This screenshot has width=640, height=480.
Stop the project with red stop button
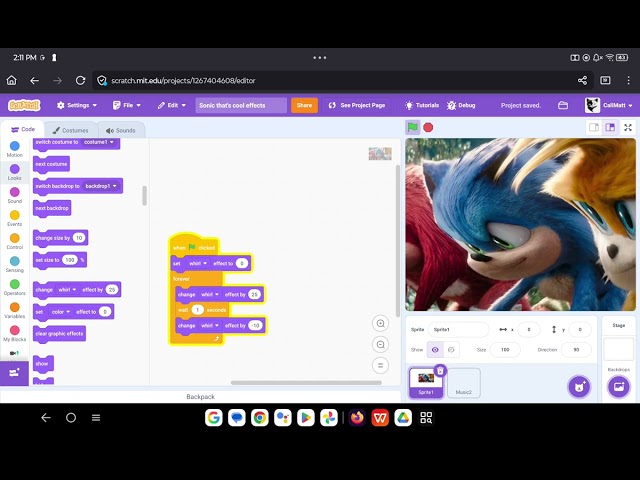[x=428, y=127]
